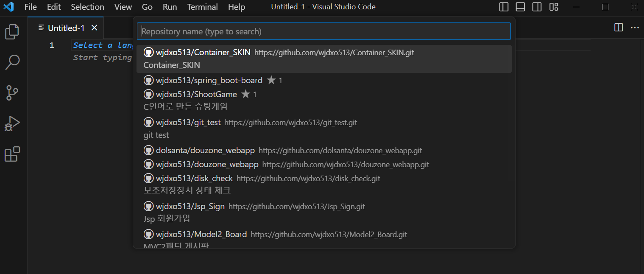Choose the wjdxo513/ShootGame repository
Viewport: 644px width, 274px height.
point(324,101)
